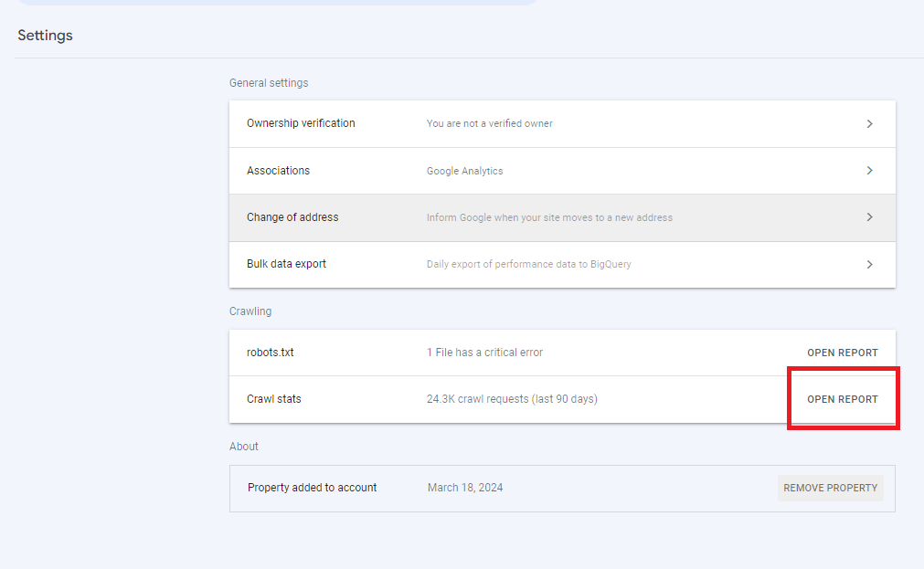Remove this property from the account
Viewport: 924px width, 569px height.
[x=830, y=488]
